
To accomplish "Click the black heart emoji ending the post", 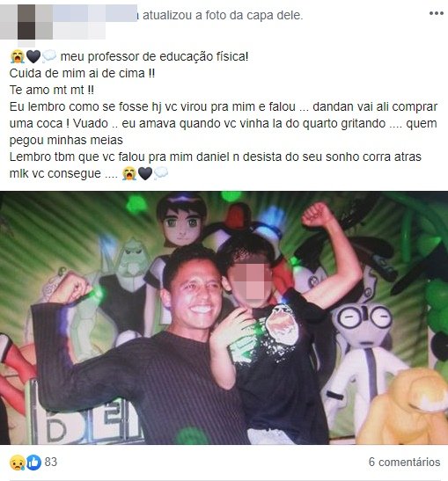I will click(x=145, y=173).
